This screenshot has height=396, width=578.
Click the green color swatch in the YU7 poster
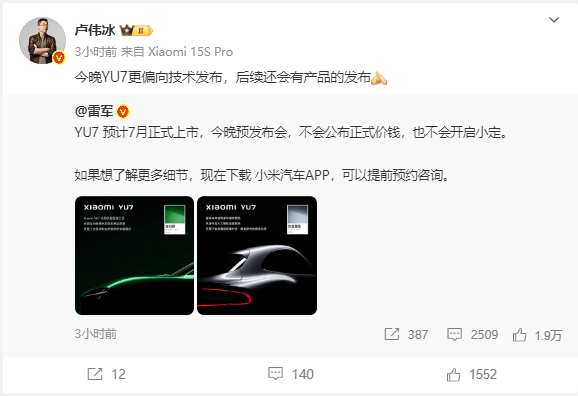pyautogui.click(x=175, y=219)
